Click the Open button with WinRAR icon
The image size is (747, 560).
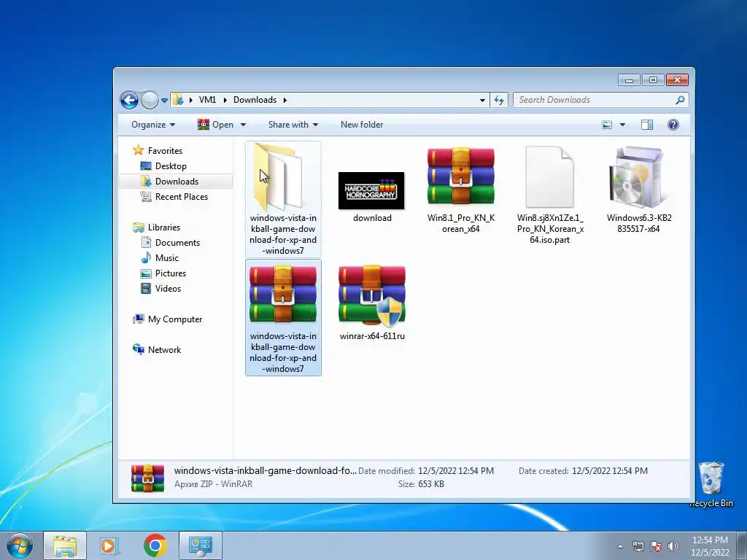[216, 125]
